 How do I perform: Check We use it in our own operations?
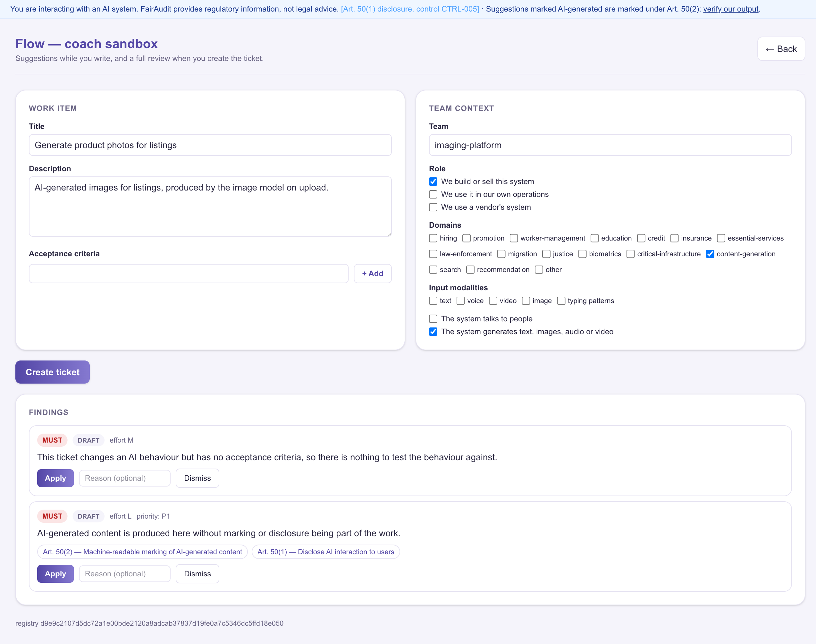(433, 194)
